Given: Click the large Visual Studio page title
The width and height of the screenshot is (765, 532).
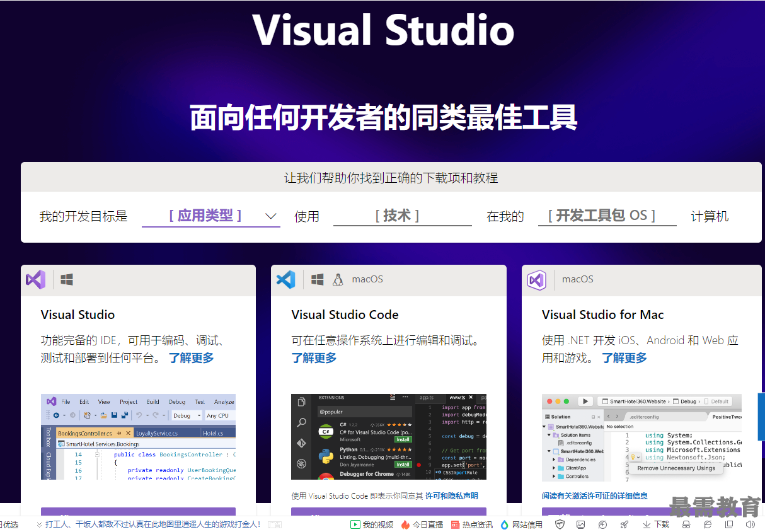Looking at the screenshot, I should [383, 29].
